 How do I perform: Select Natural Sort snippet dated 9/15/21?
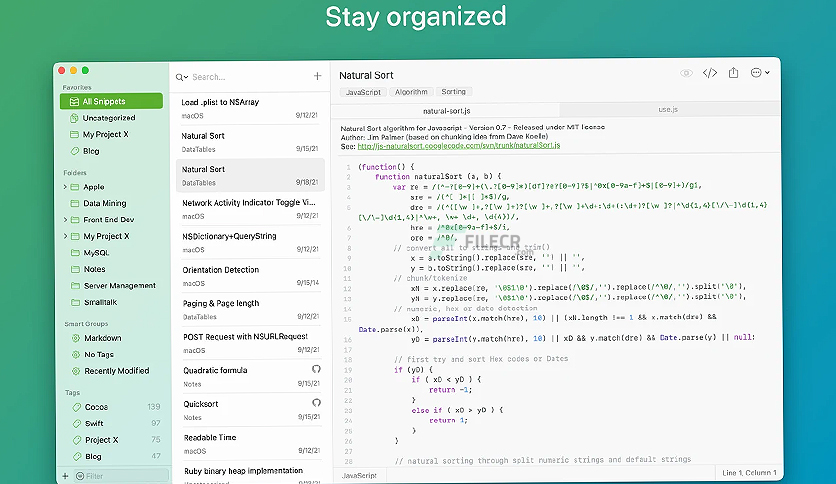point(250,142)
